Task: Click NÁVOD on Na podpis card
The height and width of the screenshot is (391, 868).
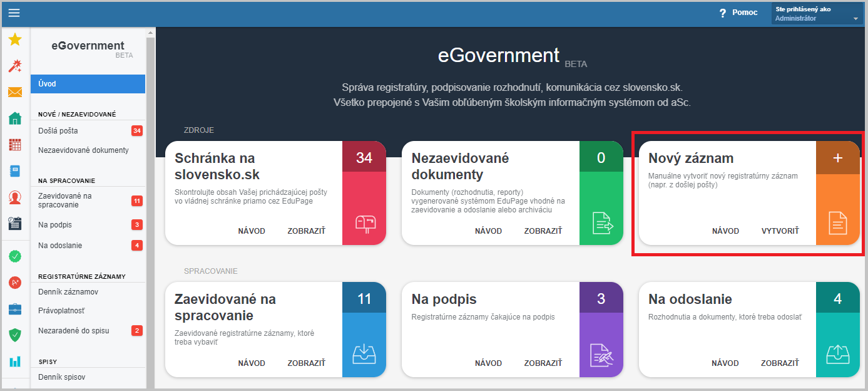Action: click(489, 363)
